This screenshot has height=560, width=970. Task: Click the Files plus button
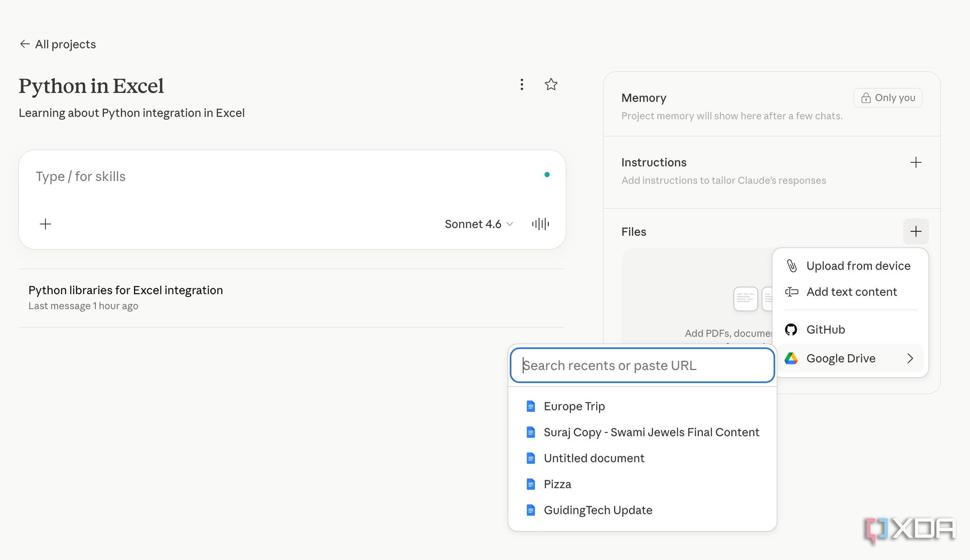(x=916, y=232)
